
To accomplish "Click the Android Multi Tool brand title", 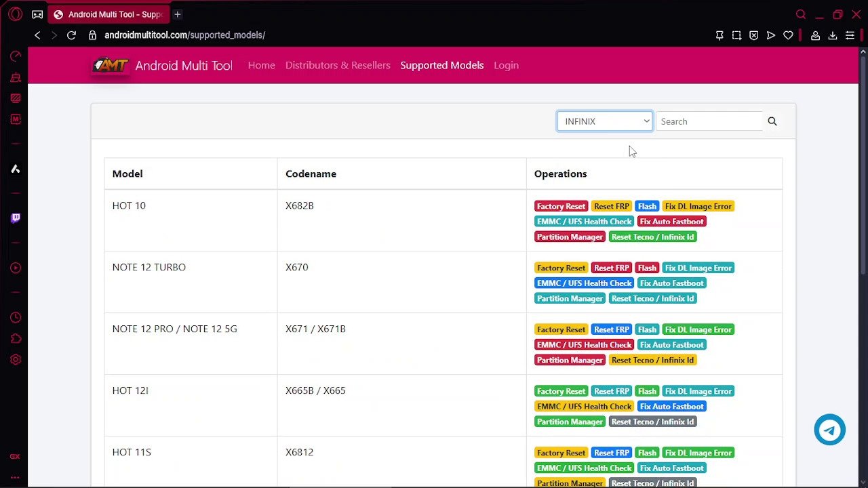I will 184,65.
